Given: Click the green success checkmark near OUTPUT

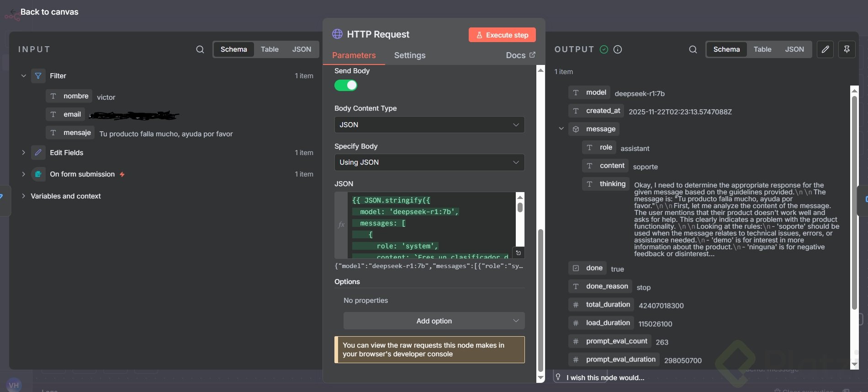Looking at the screenshot, I should pos(604,49).
